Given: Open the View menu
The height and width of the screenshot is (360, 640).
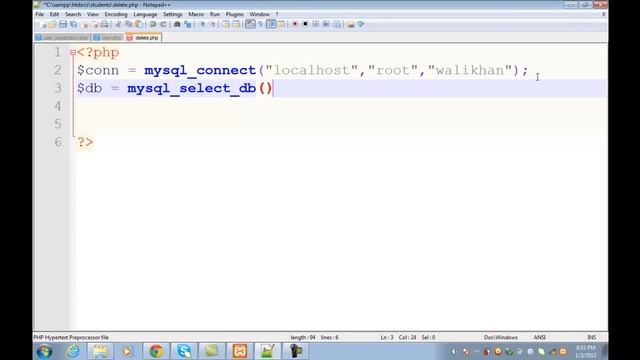Looking at the screenshot, I should click(93, 14).
